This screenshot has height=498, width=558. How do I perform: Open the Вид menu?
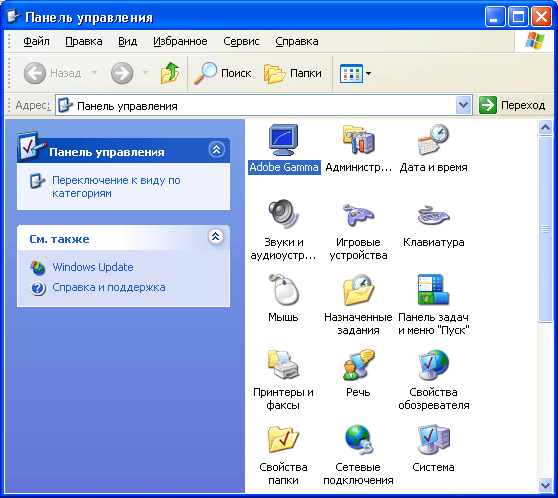point(127,41)
